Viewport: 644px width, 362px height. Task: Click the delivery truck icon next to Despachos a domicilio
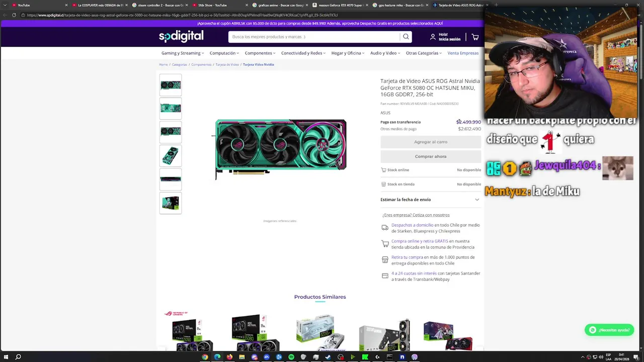click(x=385, y=228)
